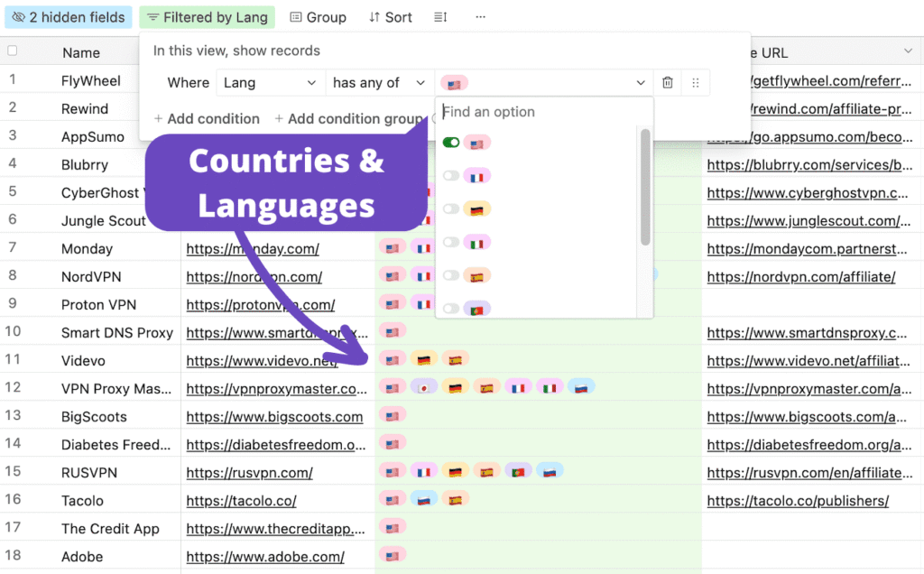Grab the filter condition reorder handle
This screenshot has width=924, height=574.
696,82
